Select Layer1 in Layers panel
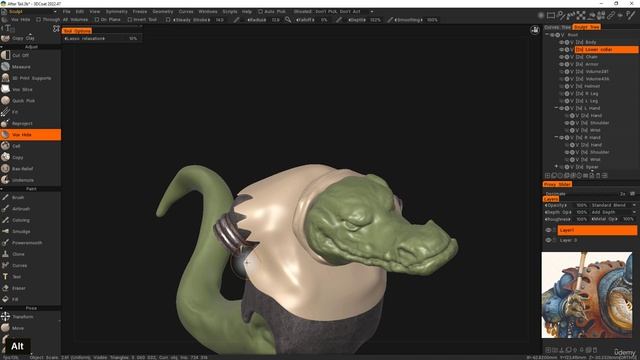The image size is (640, 360). (x=597, y=230)
